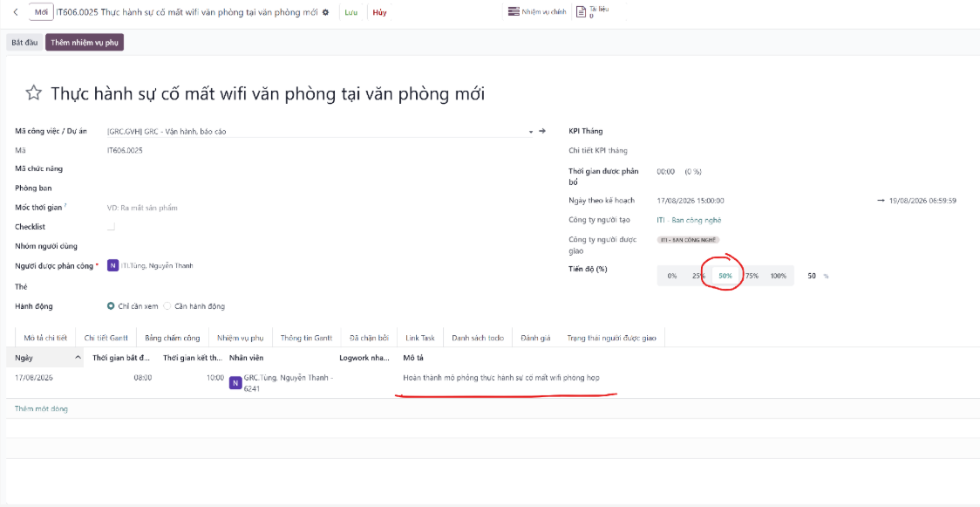Switch to the Nhiệm vụ phụ tab
Viewport: 980px width, 507px height.
pyautogui.click(x=241, y=338)
